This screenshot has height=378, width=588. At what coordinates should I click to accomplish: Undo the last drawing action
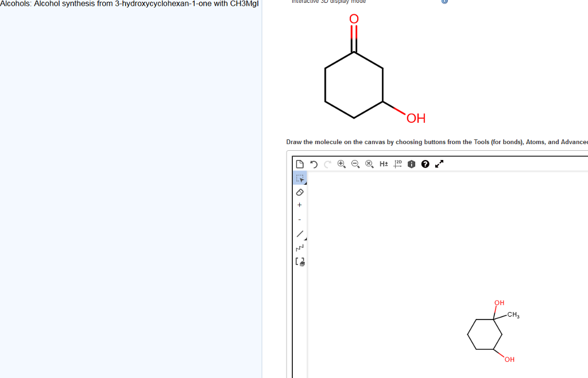click(314, 164)
